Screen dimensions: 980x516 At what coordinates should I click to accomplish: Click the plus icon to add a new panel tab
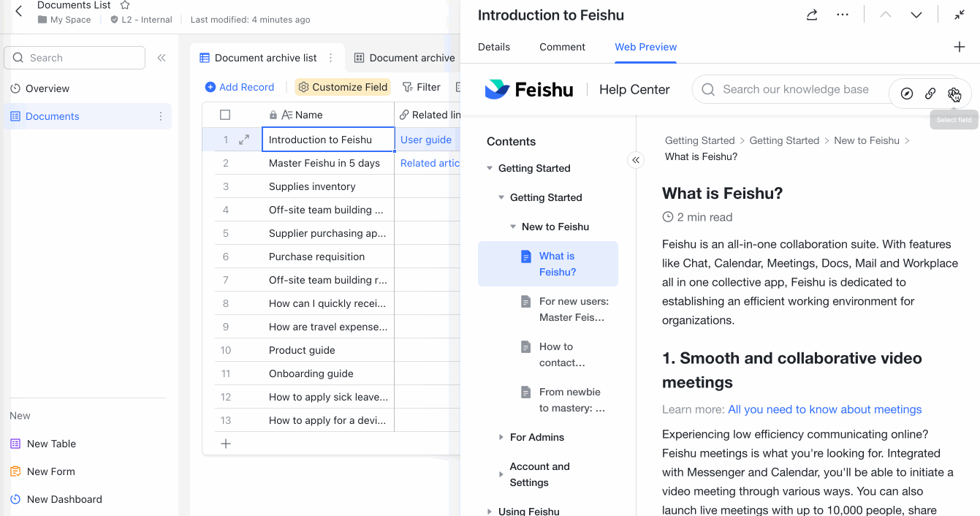pyautogui.click(x=960, y=46)
